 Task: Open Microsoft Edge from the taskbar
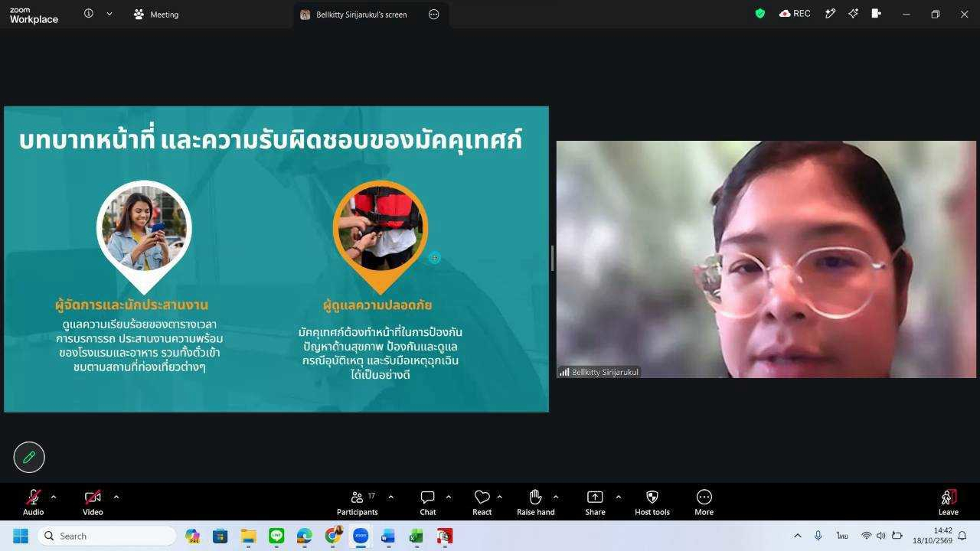pos(304,536)
